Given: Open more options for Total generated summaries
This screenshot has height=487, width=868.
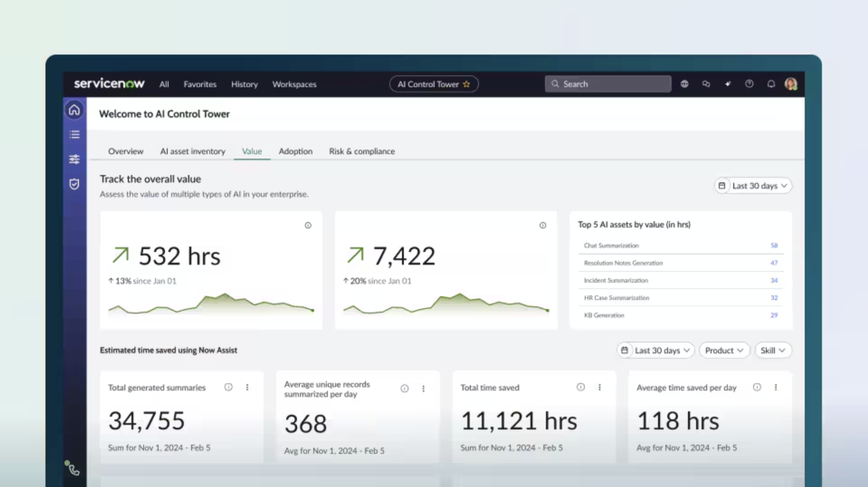Looking at the screenshot, I should pos(247,387).
